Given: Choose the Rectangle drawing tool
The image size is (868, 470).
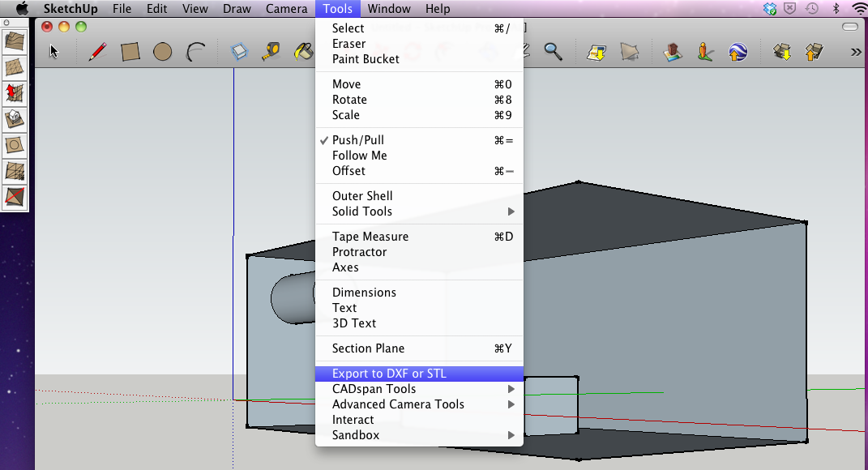Looking at the screenshot, I should 130,52.
